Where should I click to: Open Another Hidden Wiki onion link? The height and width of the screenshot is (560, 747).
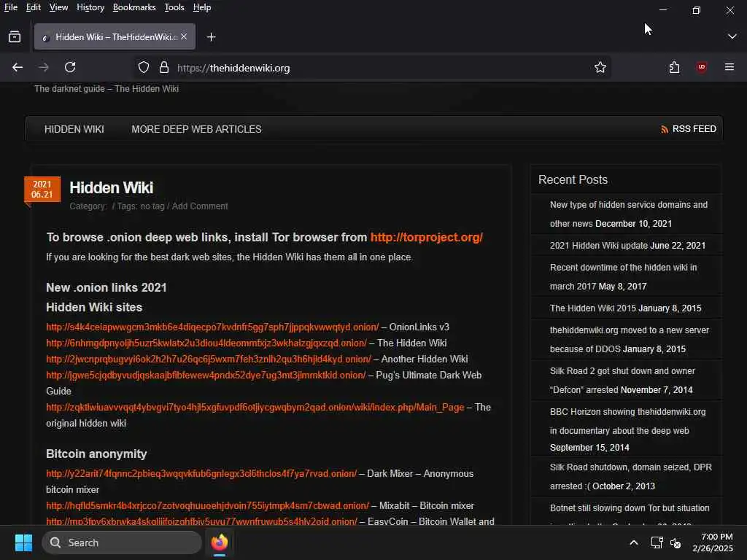point(208,359)
